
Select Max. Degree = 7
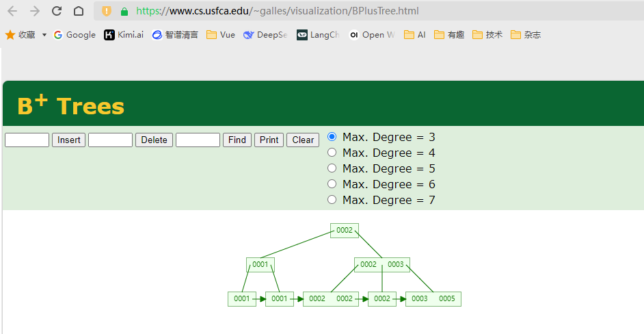pos(332,199)
